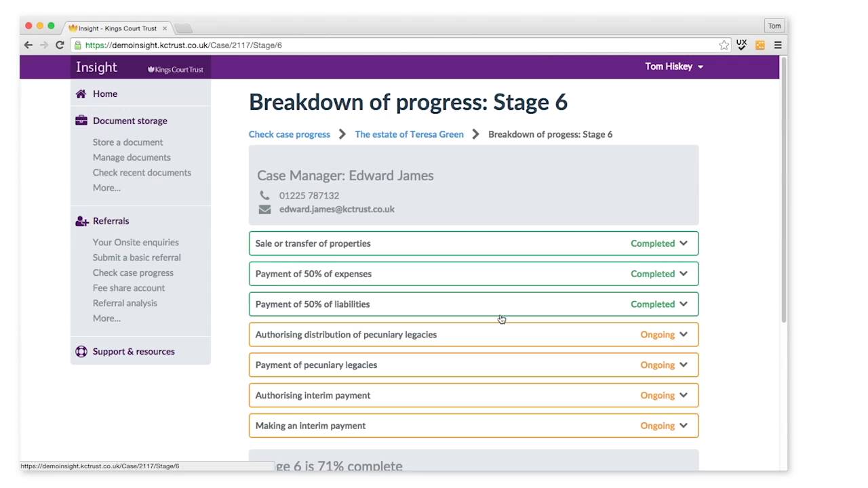This screenshot has height=488, width=868.
Task: Select the Insight - Kings Court Trust tab
Action: 117,28
